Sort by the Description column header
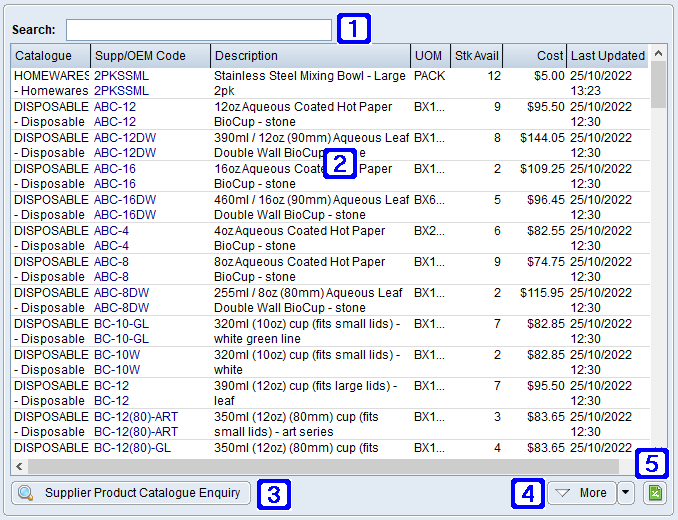 (310, 56)
